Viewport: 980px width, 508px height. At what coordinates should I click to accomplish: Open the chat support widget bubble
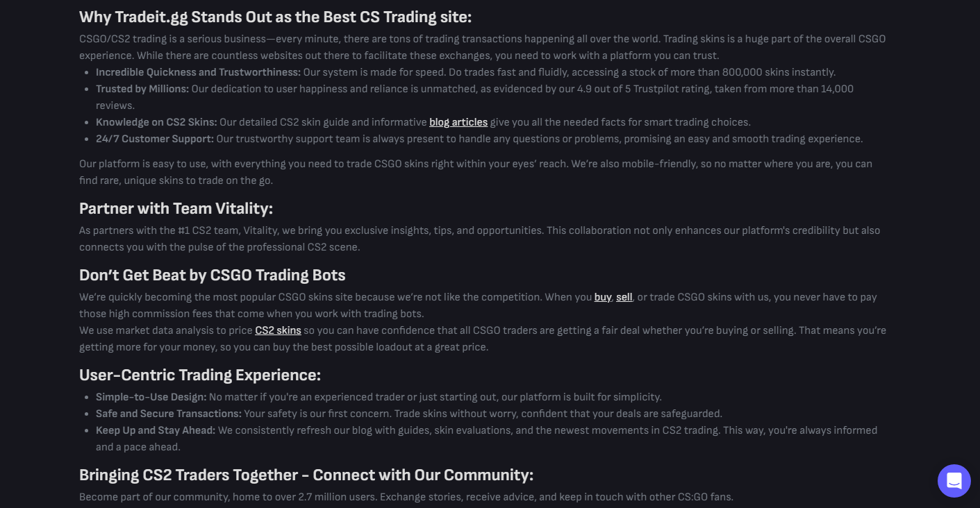[x=954, y=480]
